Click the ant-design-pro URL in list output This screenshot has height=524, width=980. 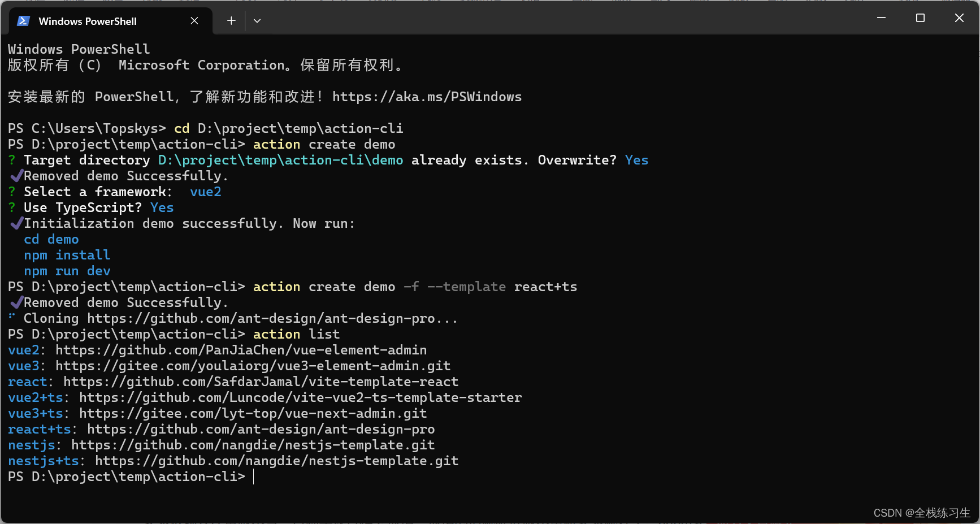261,429
